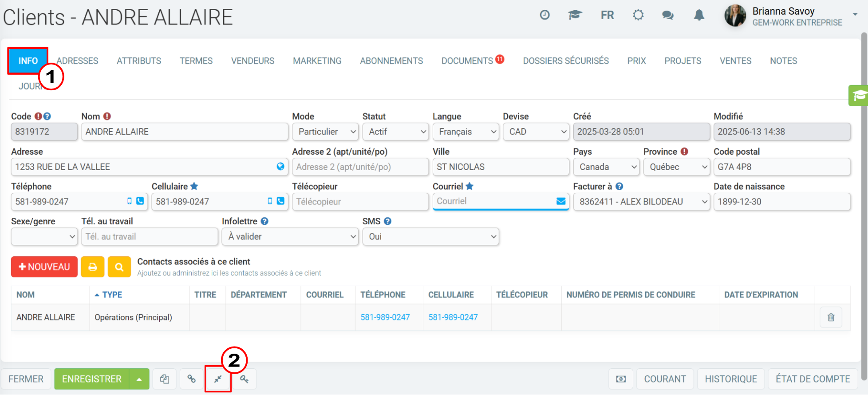Viewport: 868px width, 395px height.
Task: Open the clock history icon in header
Action: coord(544,15)
